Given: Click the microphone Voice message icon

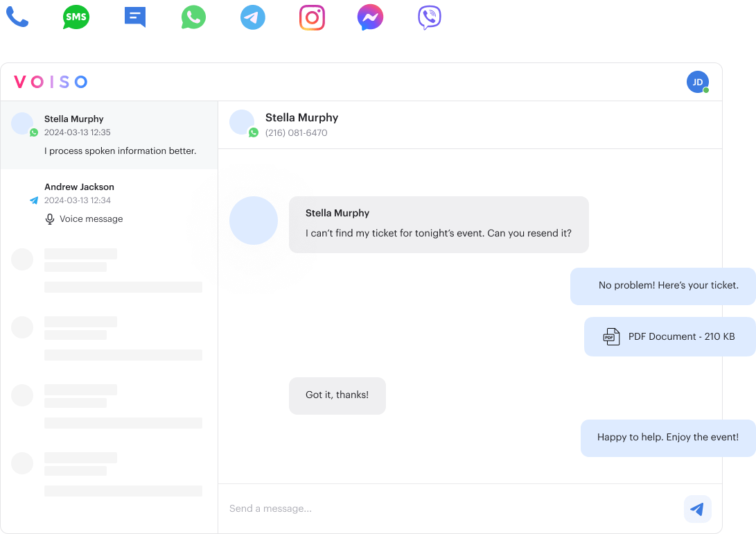Looking at the screenshot, I should pos(50,219).
